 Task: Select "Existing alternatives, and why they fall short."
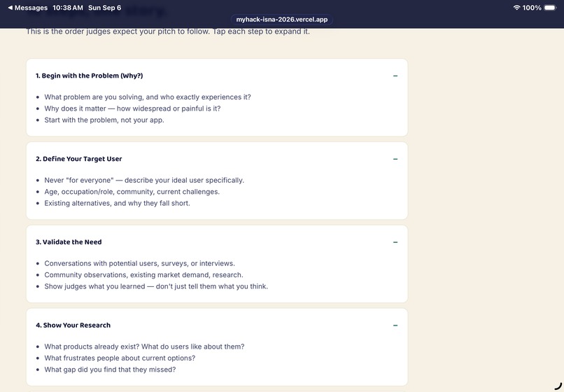pyautogui.click(x=118, y=203)
